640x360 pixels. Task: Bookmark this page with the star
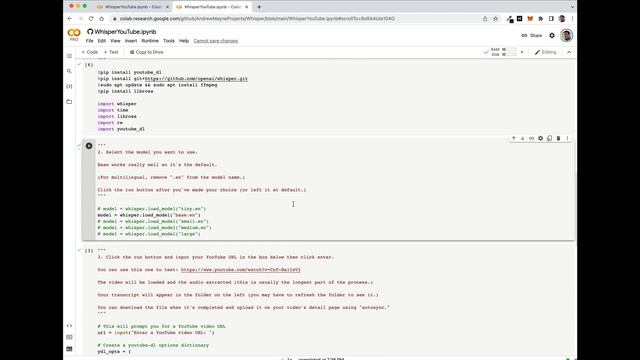point(496,18)
